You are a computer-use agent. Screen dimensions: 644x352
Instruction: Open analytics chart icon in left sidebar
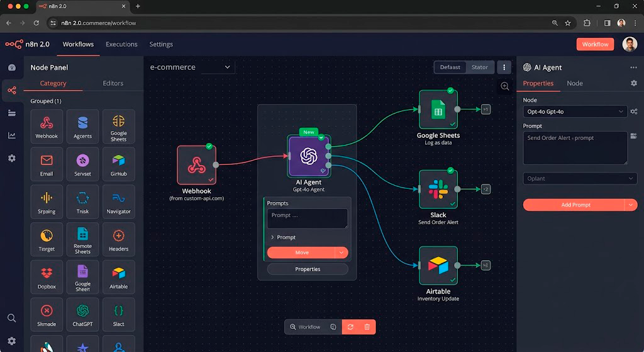[12, 135]
